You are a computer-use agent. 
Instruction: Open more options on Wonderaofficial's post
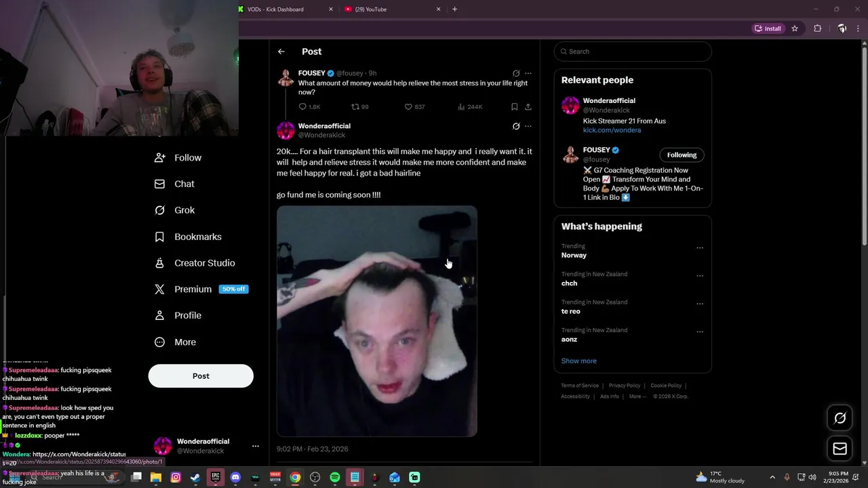[x=528, y=126]
